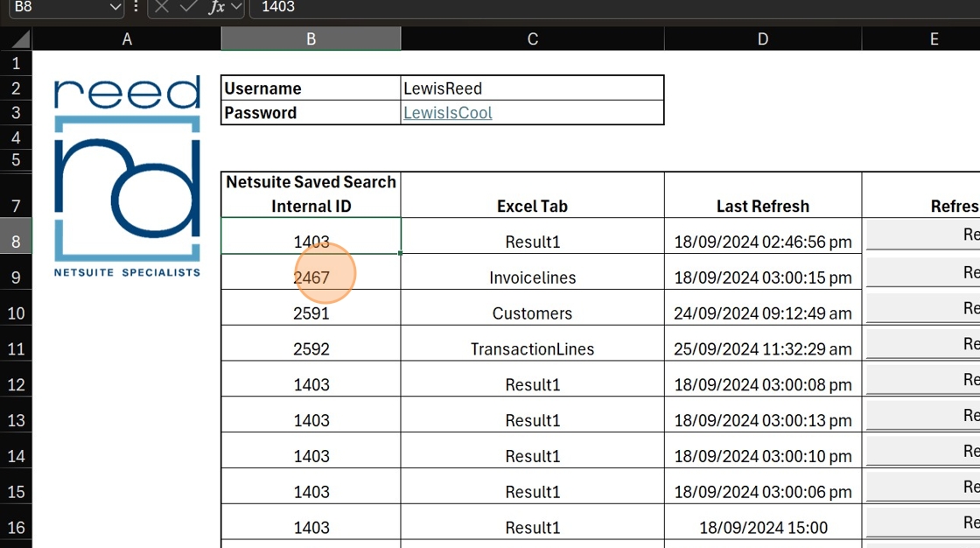Click the Username label cell
This screenshot has height=548, width=980.
click(311, 88)
